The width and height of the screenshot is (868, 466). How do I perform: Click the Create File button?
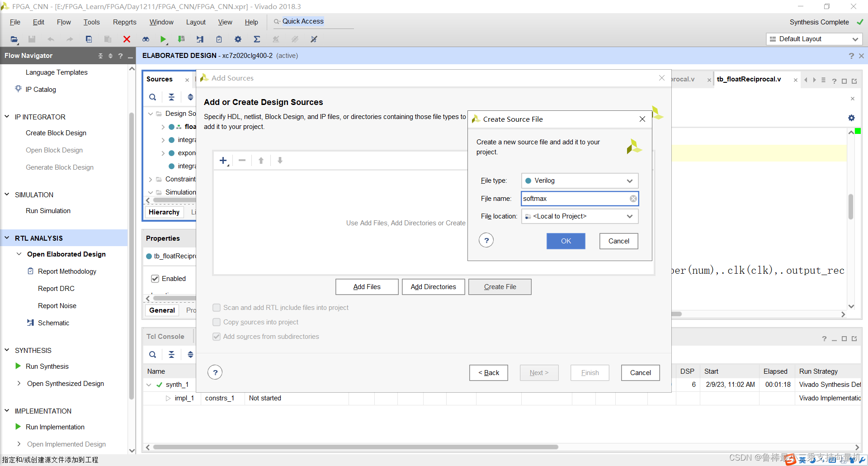(x=500, y=287)
